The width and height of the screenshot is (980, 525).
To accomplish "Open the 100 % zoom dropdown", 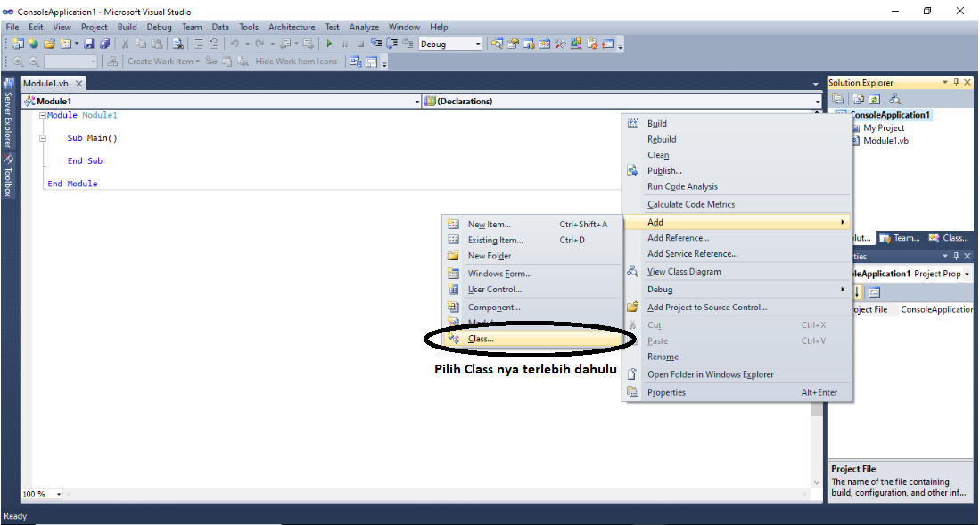I will click(x=59, y=494).
